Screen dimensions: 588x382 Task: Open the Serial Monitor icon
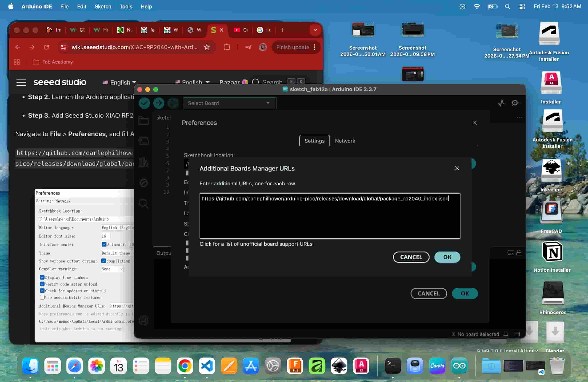click(x=515, y=103)
